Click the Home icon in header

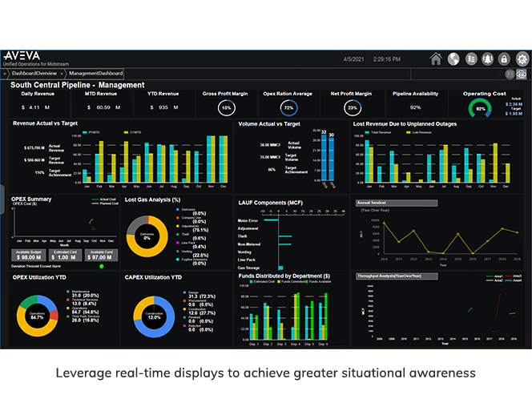pyautogui.click(x=436, y=58)
